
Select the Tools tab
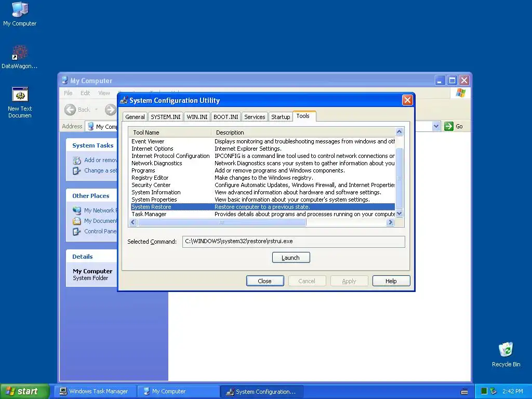coord(303,116)
